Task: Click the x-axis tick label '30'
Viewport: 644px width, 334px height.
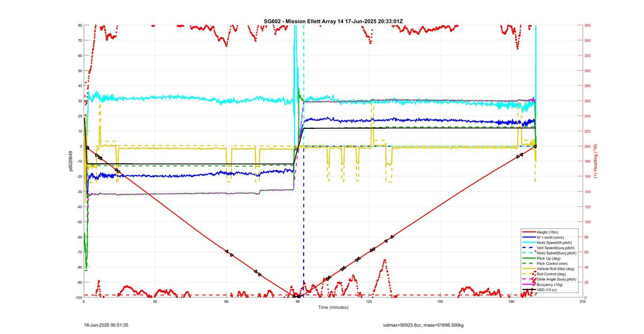Action: (x=155, y=302)
